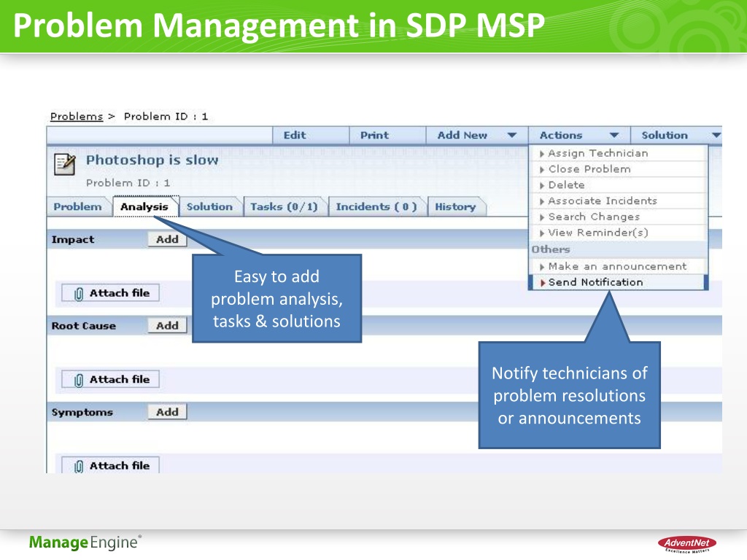The image size is (747, 560).
Task: Select View Reminder(s) menu entry
Action: click(617, 233)
